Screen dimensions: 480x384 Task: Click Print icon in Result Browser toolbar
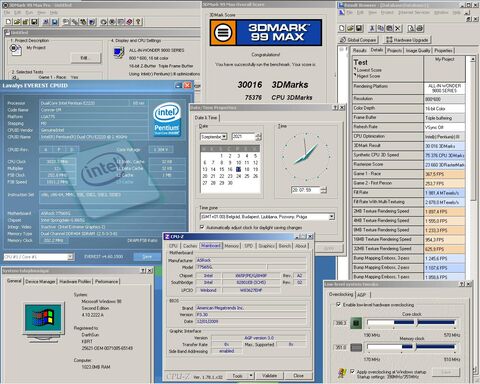420,28
